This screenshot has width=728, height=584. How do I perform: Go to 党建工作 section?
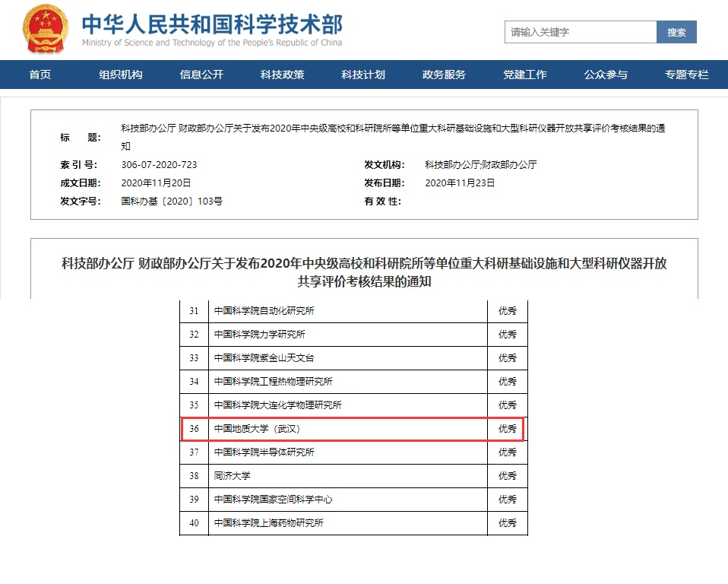coord(525,75)
